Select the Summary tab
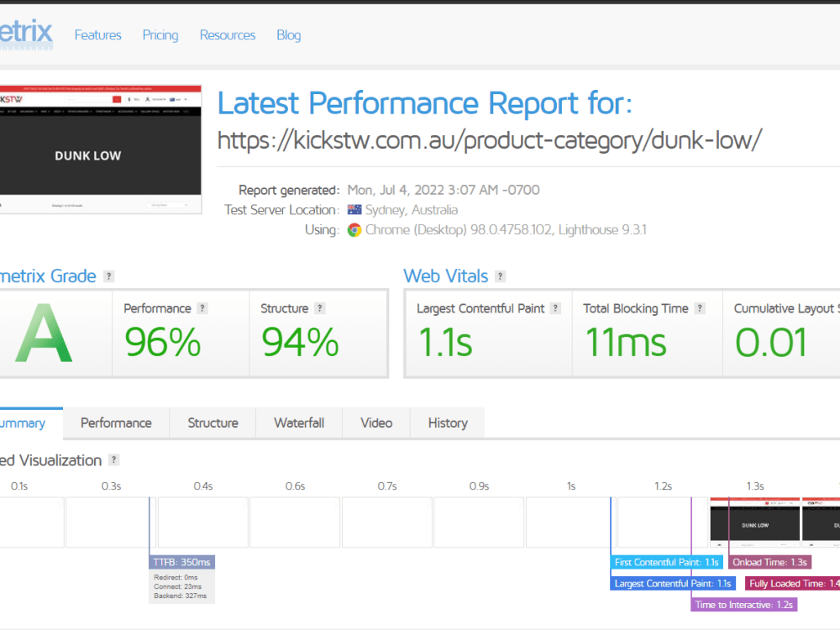Screen dimensions: 840x630 coord(31,423)
